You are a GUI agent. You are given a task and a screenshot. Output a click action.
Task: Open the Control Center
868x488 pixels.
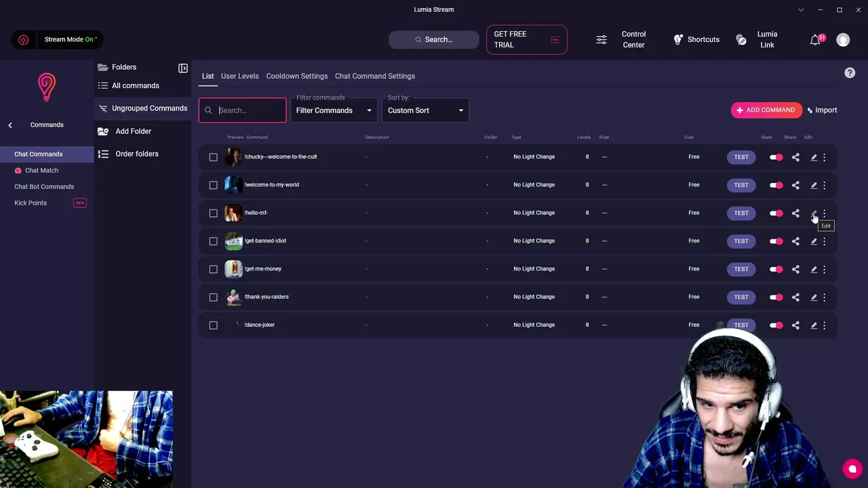coord(621,39)
